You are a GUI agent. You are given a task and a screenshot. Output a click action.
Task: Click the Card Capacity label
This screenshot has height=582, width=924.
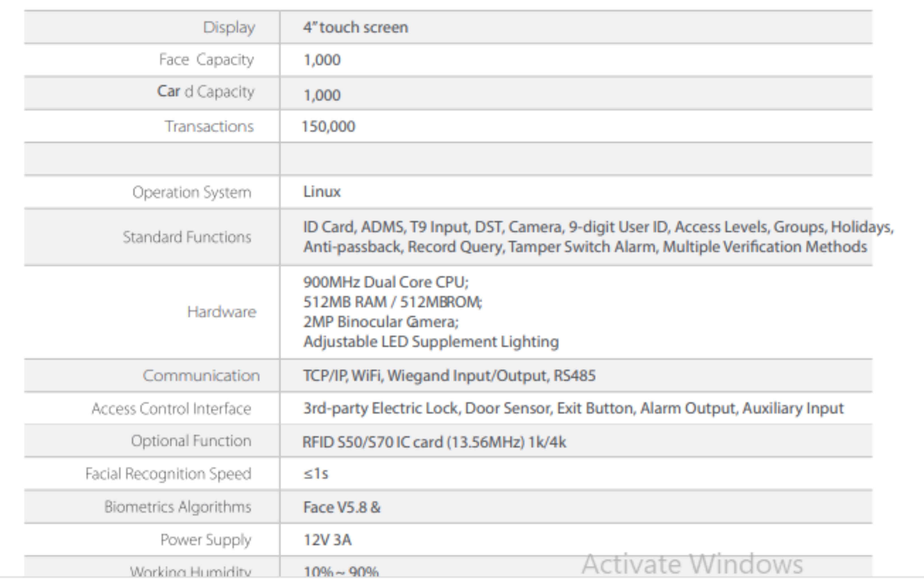click(x=206, y=92)
